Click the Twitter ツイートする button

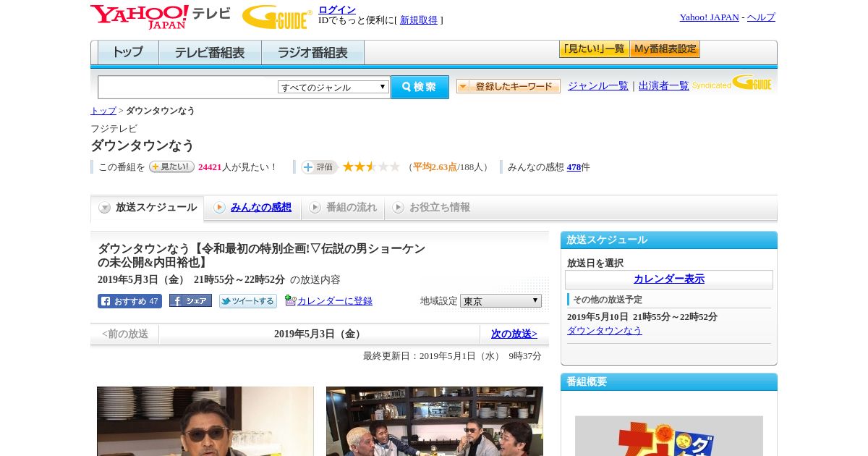tap(248, 301)
